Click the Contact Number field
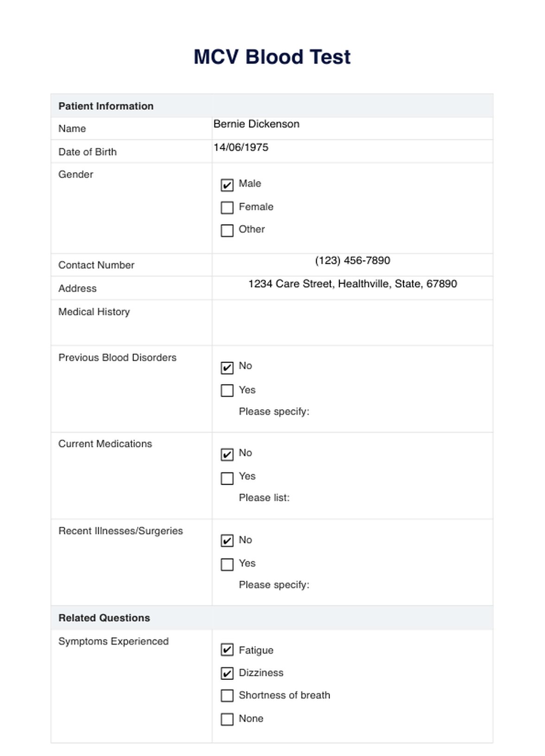 coord(352,261)
